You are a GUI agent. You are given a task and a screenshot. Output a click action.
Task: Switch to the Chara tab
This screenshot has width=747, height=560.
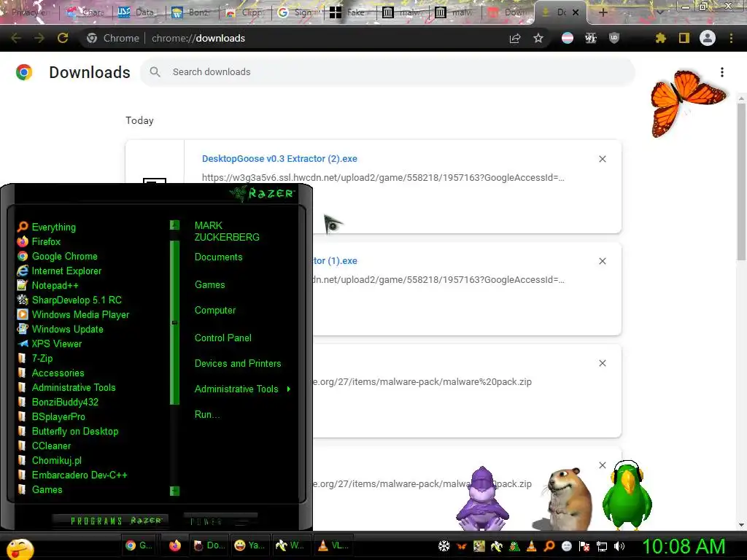tap(86, 12)
